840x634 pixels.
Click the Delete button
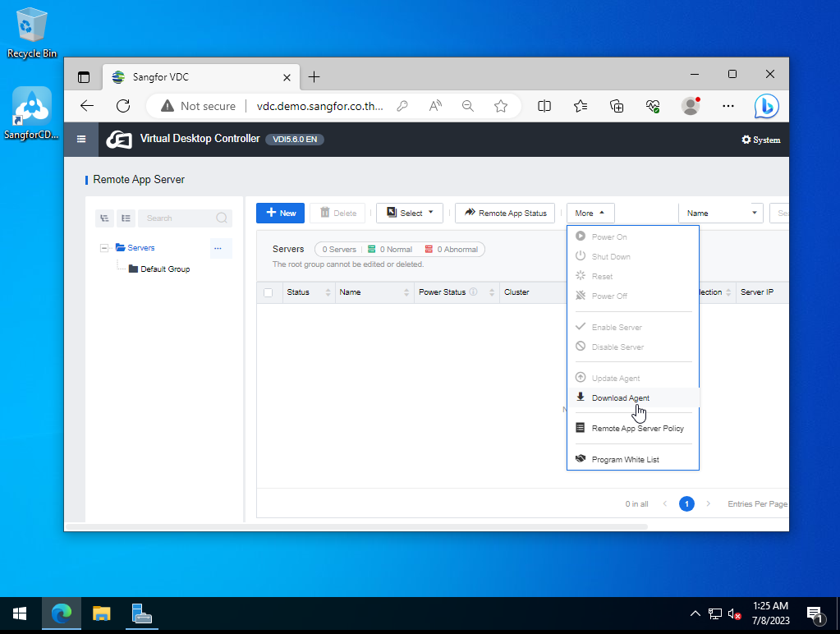click(338, 213)
